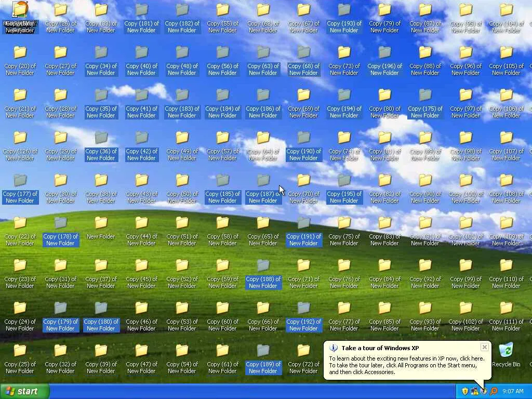
Task: Select folder Copy (73) of New Folder
Action: (x=344, y=61)
